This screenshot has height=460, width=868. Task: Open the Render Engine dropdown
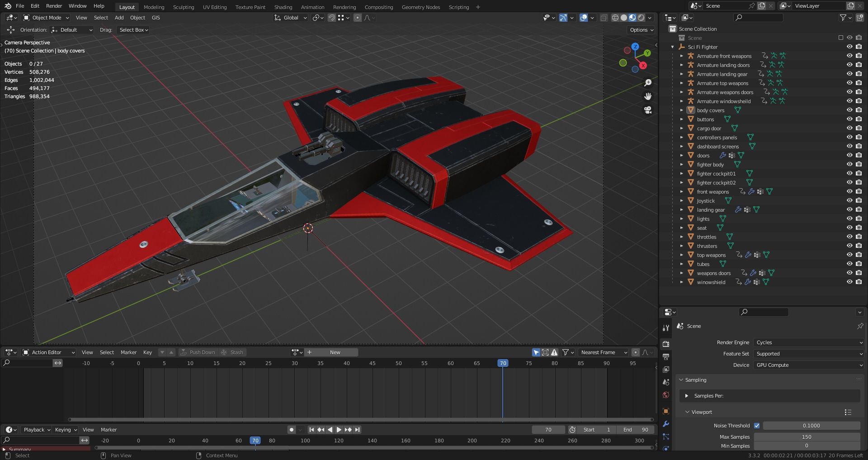coord(809,342)
